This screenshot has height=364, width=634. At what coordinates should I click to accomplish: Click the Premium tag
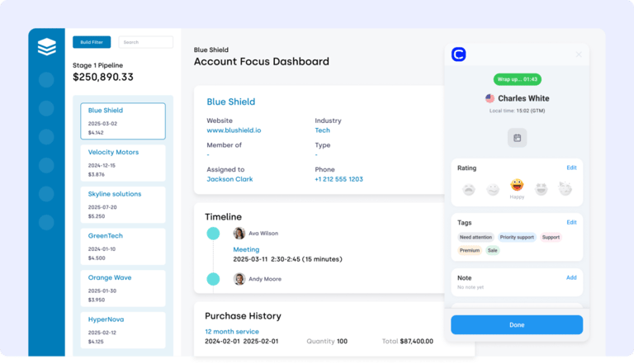click(x=470, y=250)
